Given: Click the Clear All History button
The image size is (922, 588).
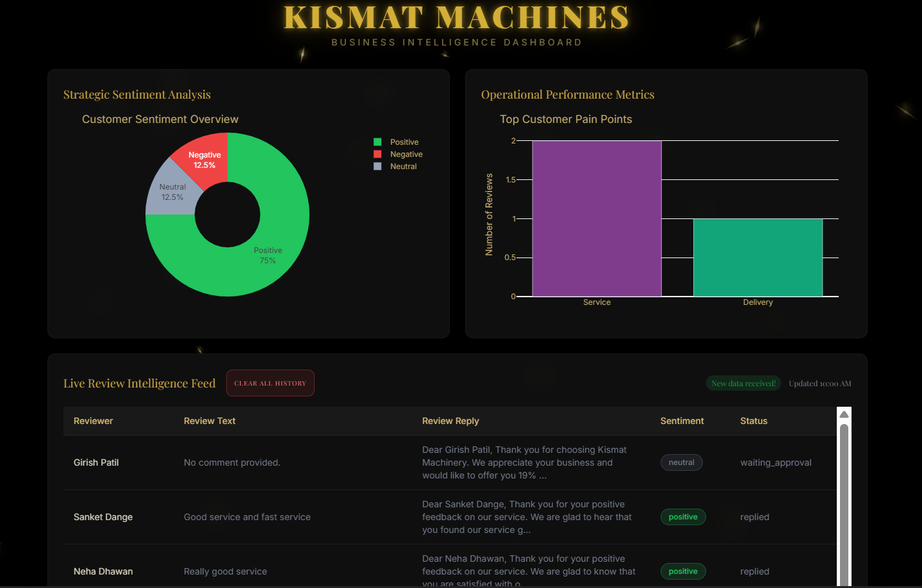Looking at the screenshot, I should pyautogui.click(x=270, y=383).
